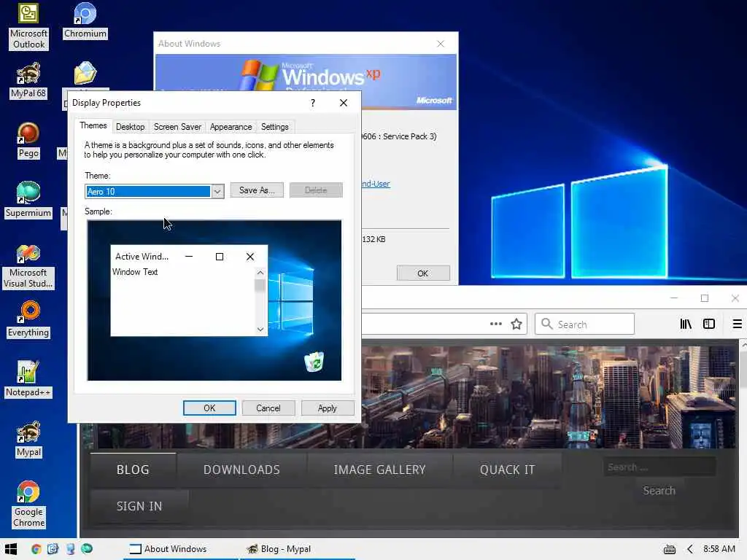Open the IMAGE GALLERY menu item
The width and height of the screenshot is (747, 560).
(x=379, y=470)
